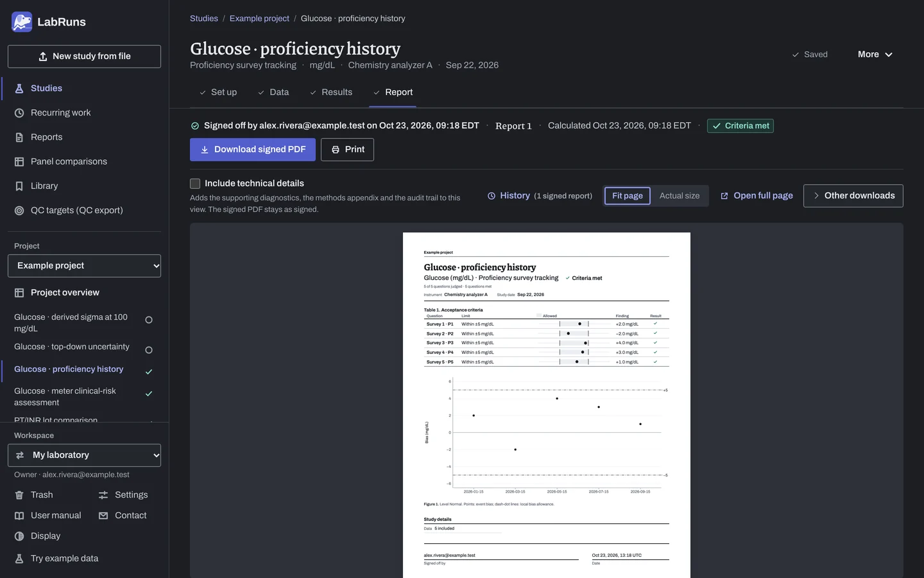Click the workspace switch arrows icon
The height and width of the screenshot is (578, 924).
click(20, 455)
